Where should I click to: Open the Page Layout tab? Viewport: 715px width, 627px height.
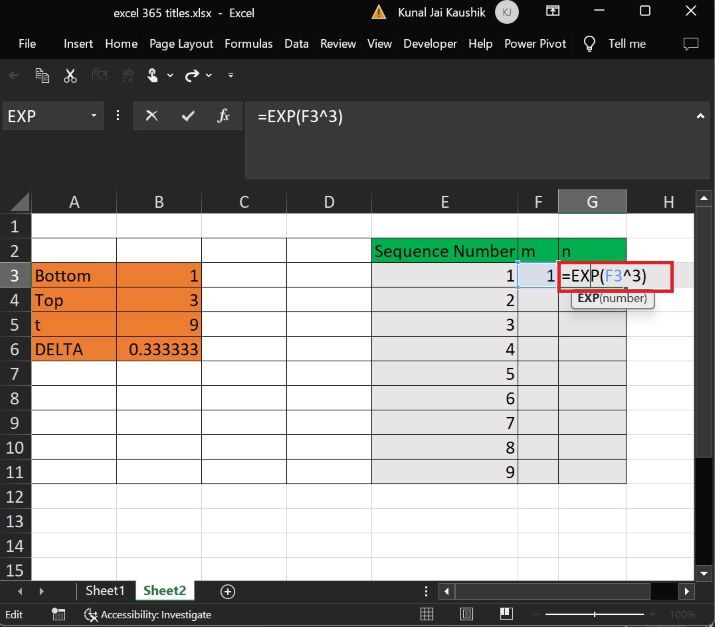tap(181, 44)
